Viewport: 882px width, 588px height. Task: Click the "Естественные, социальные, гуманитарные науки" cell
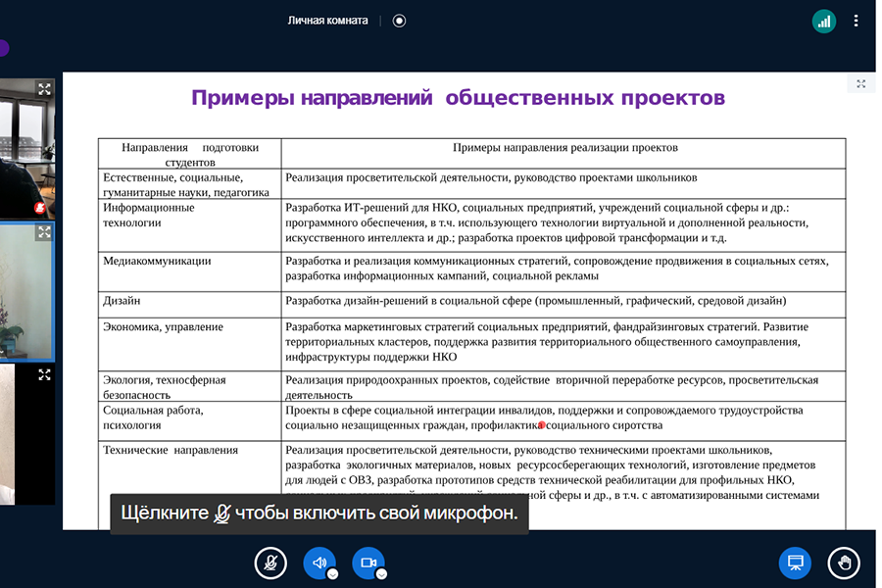click(189, 184)
